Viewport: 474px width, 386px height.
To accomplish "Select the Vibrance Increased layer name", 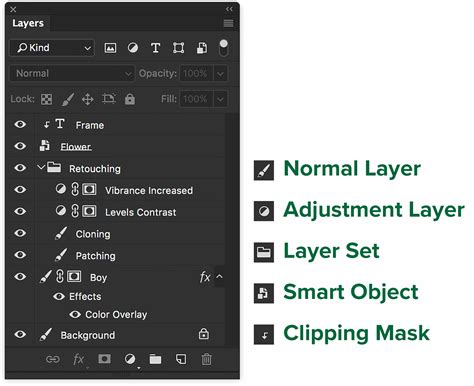I will coord(149,191).
